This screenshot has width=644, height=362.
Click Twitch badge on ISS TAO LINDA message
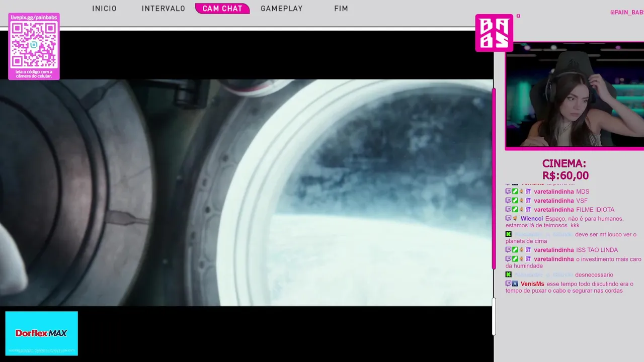508,250
